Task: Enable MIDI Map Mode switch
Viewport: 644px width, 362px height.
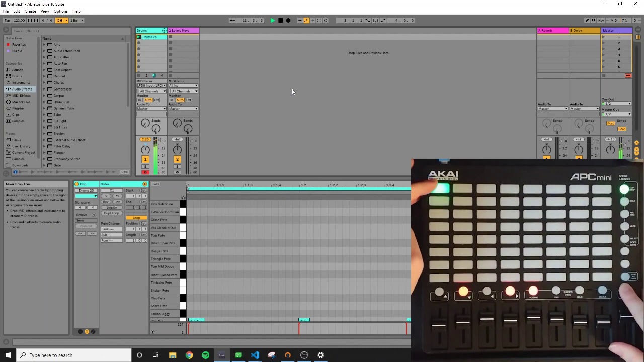Action: pyautogui.click(x=614, y=20)
